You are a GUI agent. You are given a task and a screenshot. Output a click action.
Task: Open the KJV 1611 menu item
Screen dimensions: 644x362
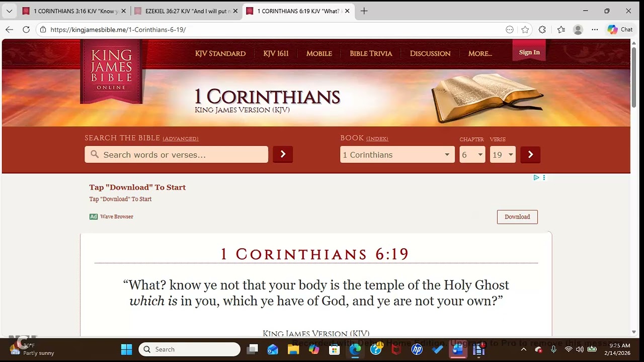click(x=276, y=53)
